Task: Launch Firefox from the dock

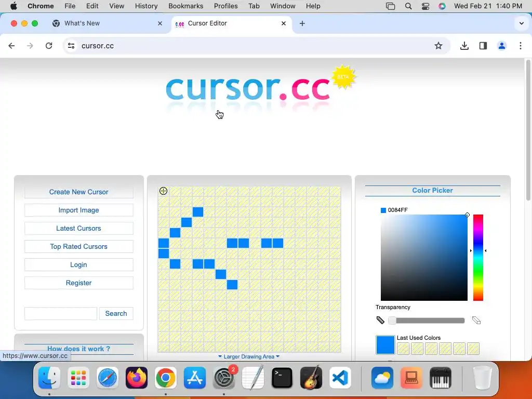Action: pyautogui.click(x=137, y=378)
